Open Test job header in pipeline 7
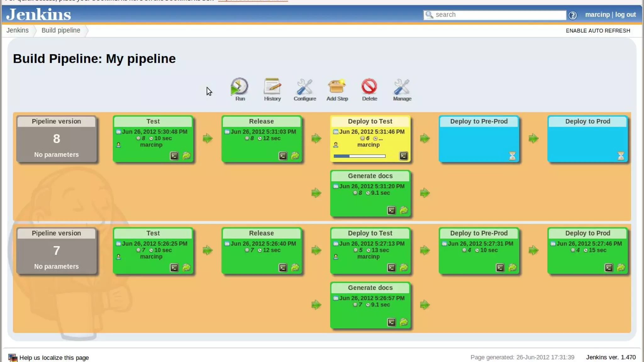 (153, 233)
